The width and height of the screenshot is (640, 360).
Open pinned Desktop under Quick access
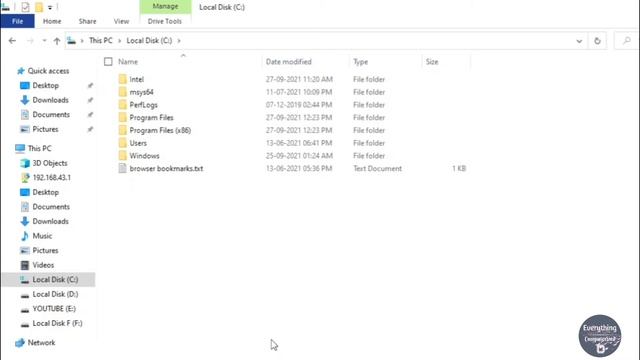coord(45,85)
